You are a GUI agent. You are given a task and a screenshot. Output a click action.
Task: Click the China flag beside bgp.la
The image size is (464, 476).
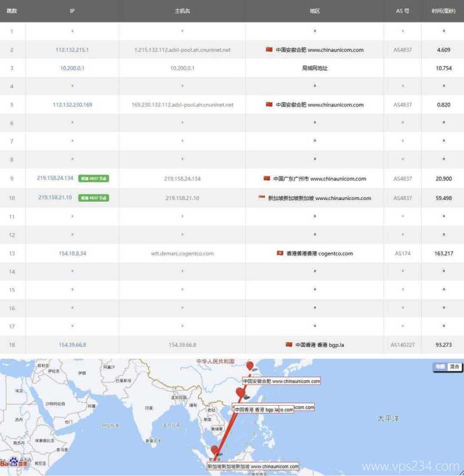click(x=289, y=344)
